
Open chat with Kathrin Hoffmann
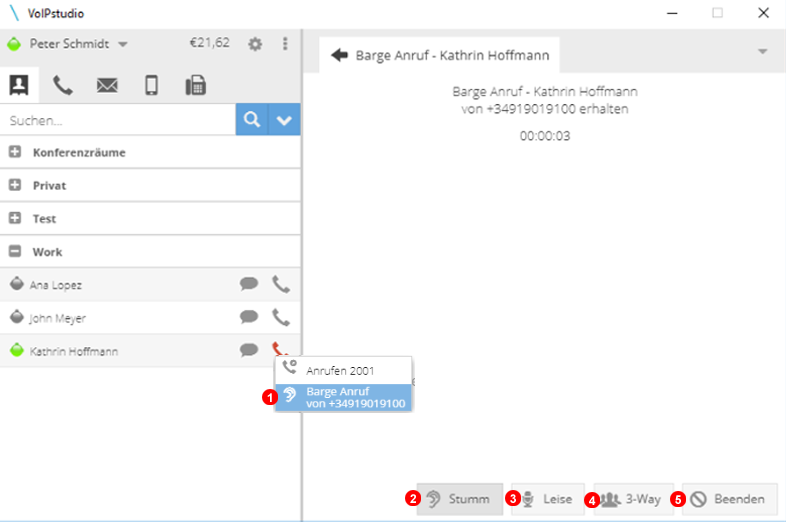point(249,350)
